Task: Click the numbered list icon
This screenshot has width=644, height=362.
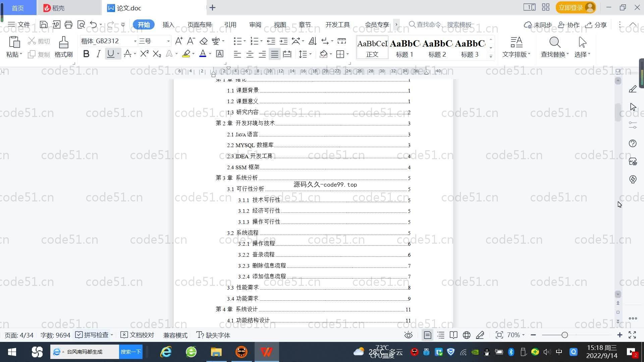Action: click(x=254, y=41)
